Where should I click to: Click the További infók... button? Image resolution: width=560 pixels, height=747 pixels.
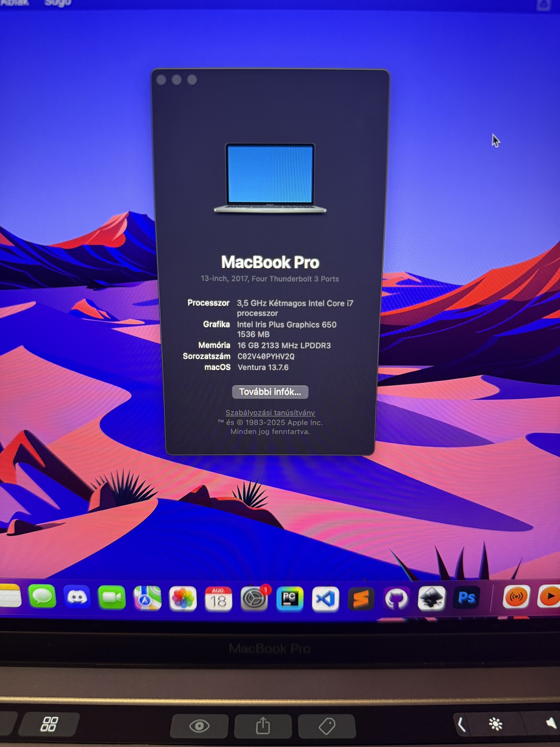(270, 392)
